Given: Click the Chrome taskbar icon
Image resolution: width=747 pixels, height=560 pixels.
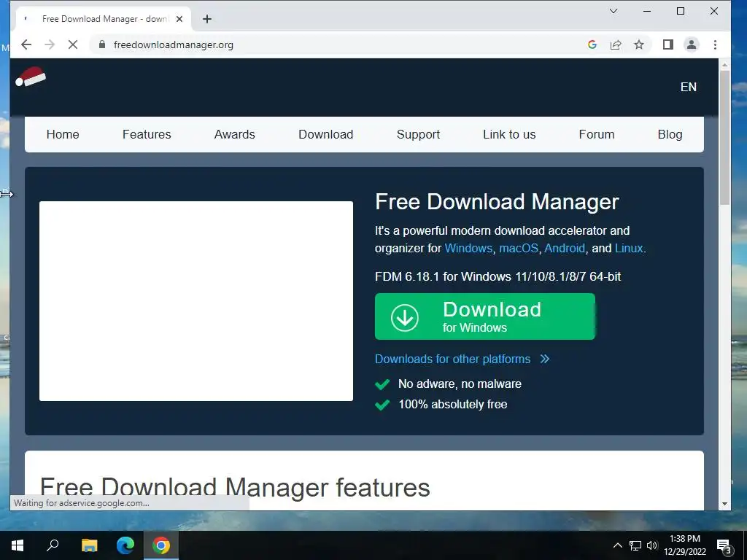Looking at the screenshot, I should coord(161,545).
